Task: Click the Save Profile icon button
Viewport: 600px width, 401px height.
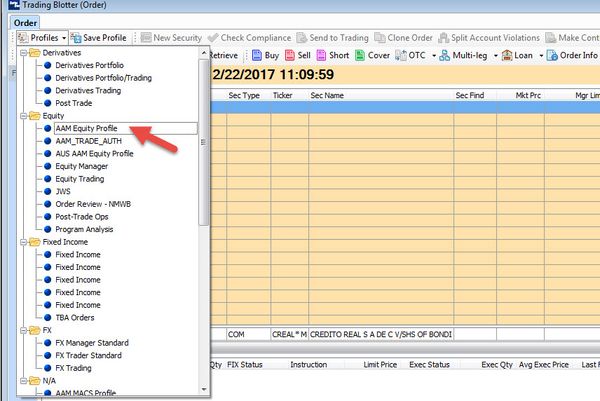Action: click(75, 37)
